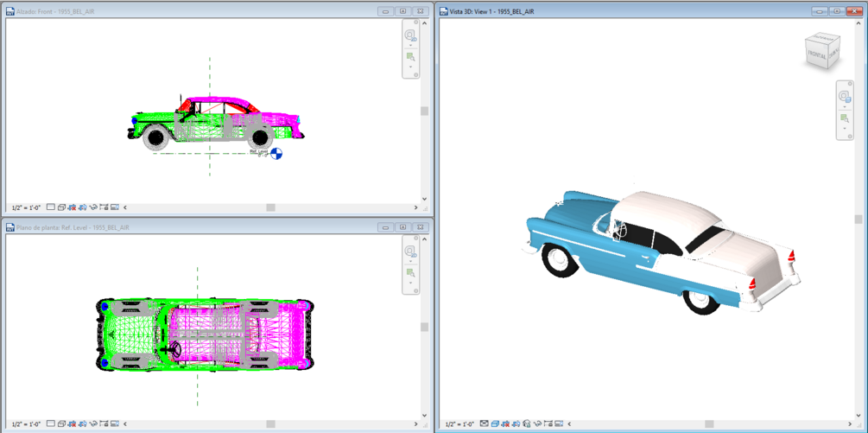Open Temporary Hide/Isolate glasses in 3D view

click(537, 423)
